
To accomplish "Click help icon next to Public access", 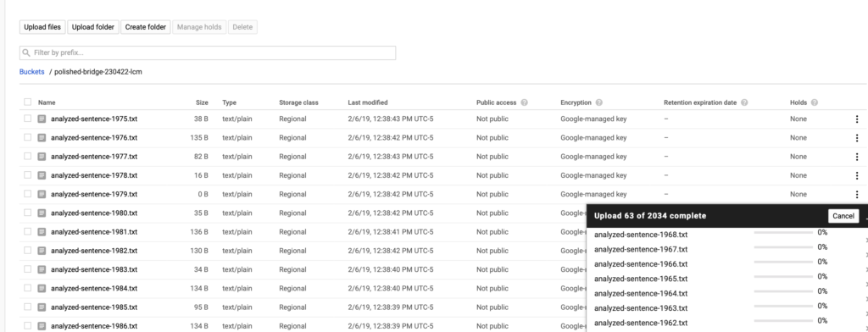I will pos(524,102).
